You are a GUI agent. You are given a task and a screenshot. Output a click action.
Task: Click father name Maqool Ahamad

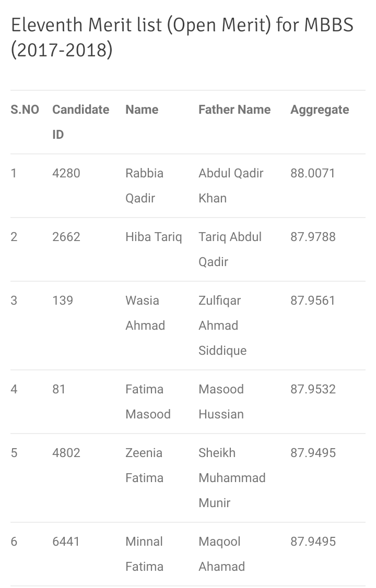pos(221,554)
